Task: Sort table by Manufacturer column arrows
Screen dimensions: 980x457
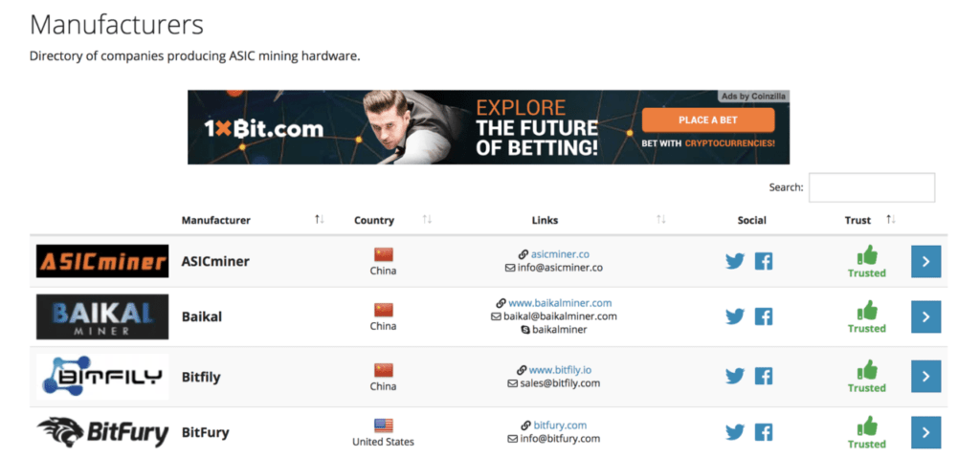Action: pos(320,220)
